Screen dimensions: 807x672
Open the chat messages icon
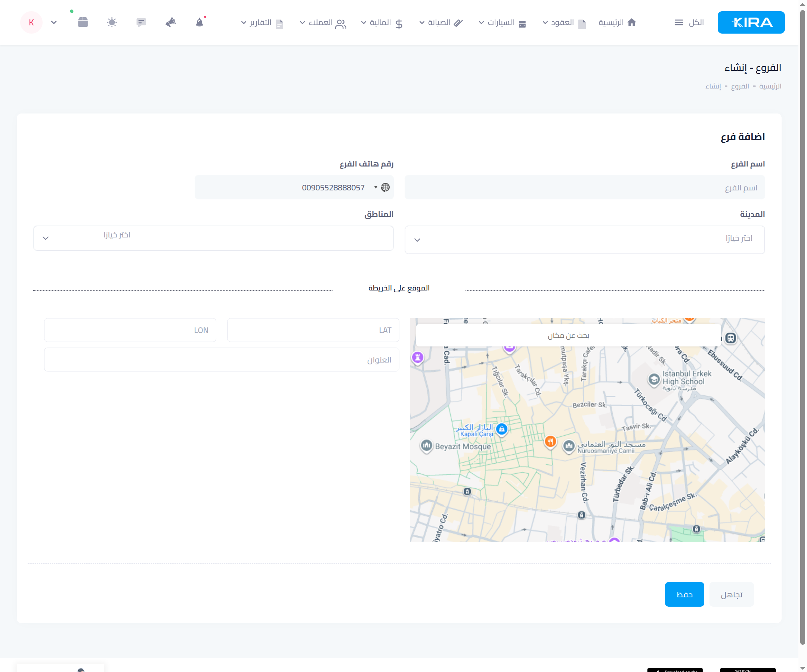pyautogui.click(x=141, y=23)
